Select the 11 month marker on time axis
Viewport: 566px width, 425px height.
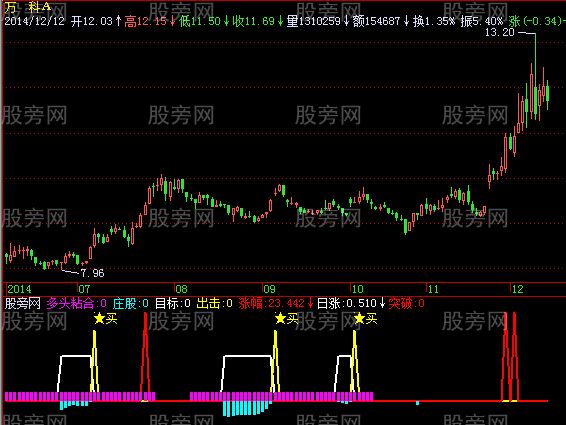point(433,289)
